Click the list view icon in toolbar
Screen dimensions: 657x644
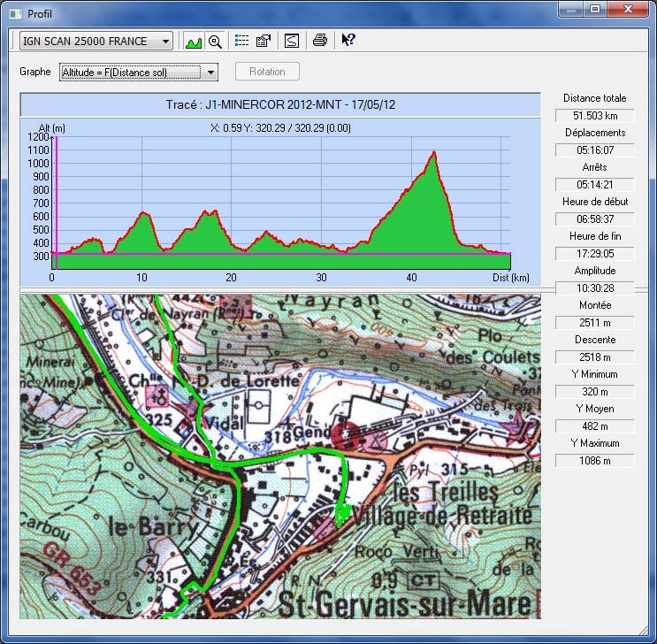(x=241, y=41)
